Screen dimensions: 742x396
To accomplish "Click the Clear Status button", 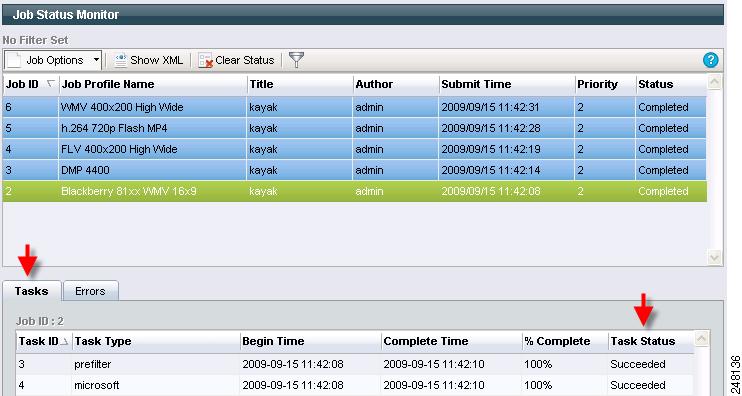I will click(236, 60).
